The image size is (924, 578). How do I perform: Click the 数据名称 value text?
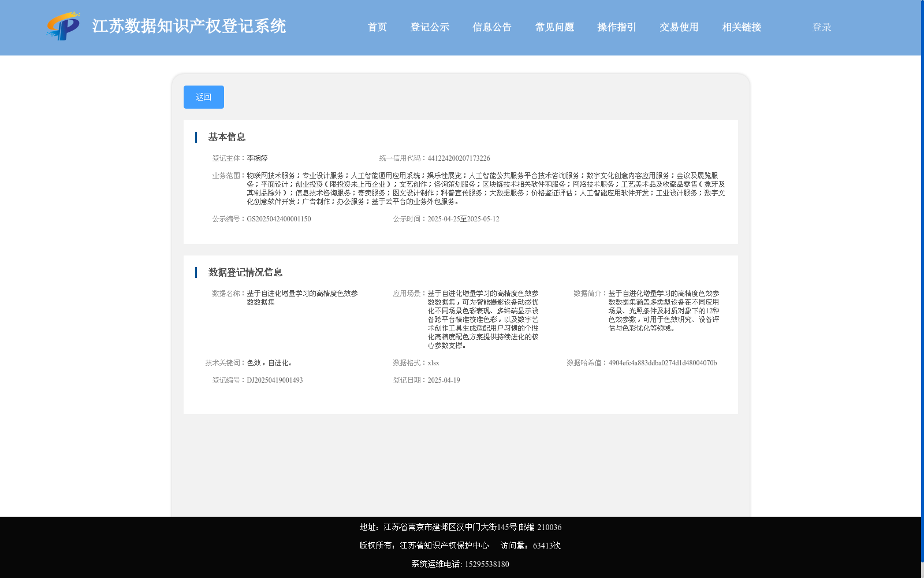pyautogui.click(x=302, y=298)
